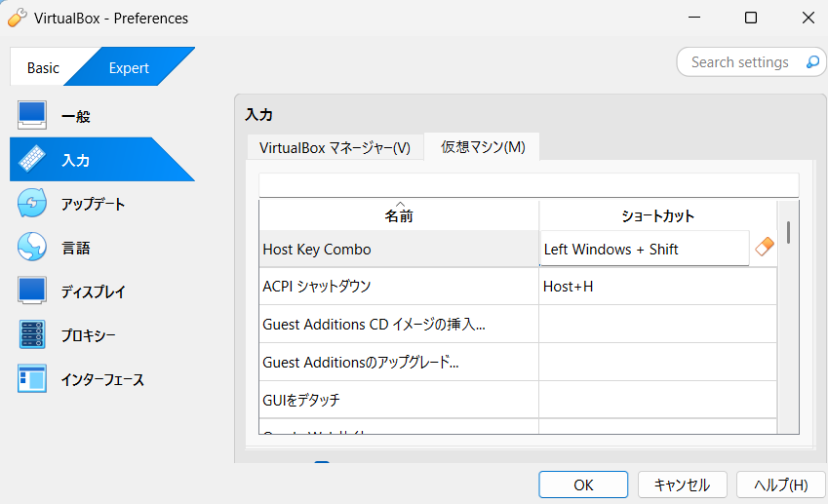Select the プロキシー category label

coord(88,335)
